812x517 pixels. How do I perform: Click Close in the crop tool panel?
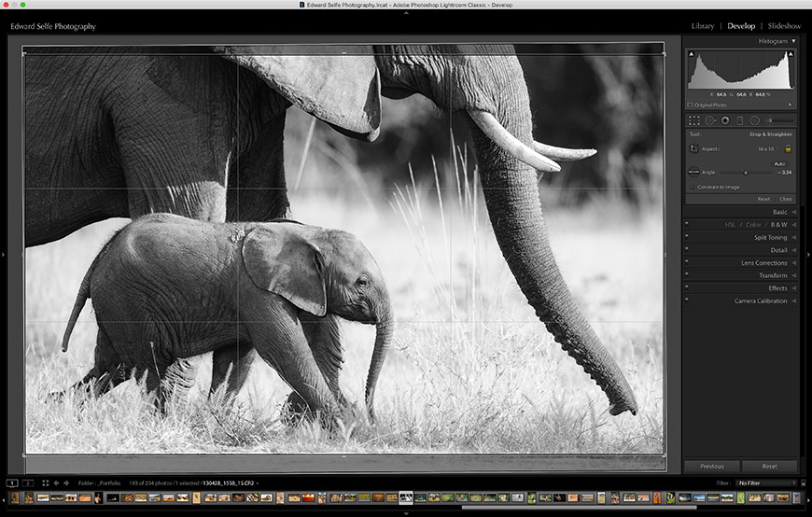(x=786, y=199)
